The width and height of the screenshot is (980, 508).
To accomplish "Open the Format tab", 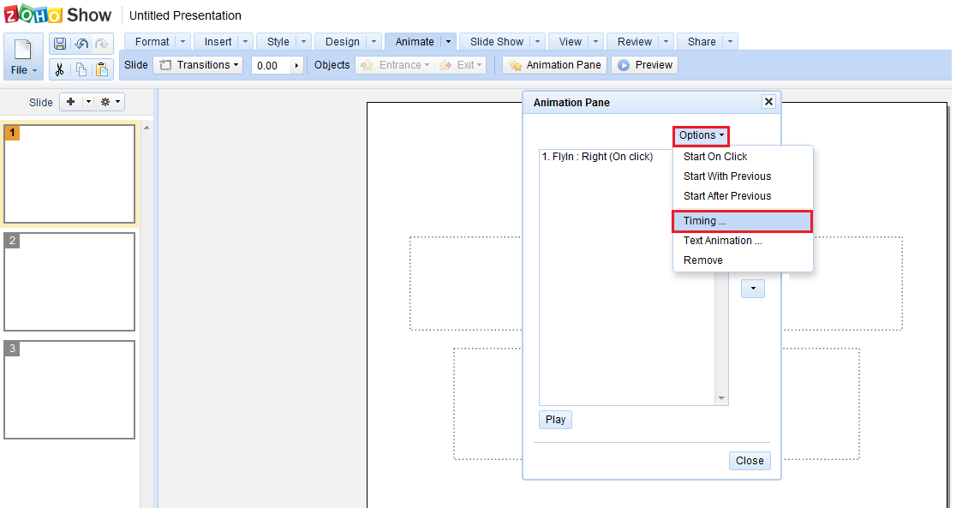I will point(152,42).
